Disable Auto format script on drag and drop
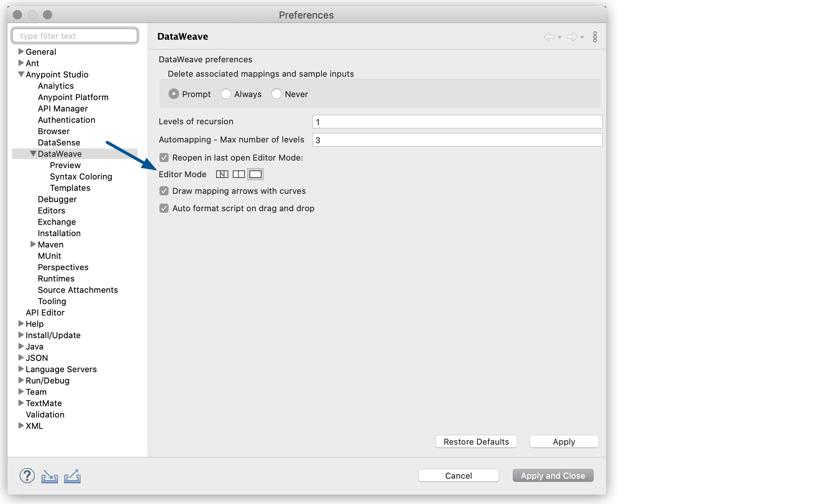 [164, 208]
